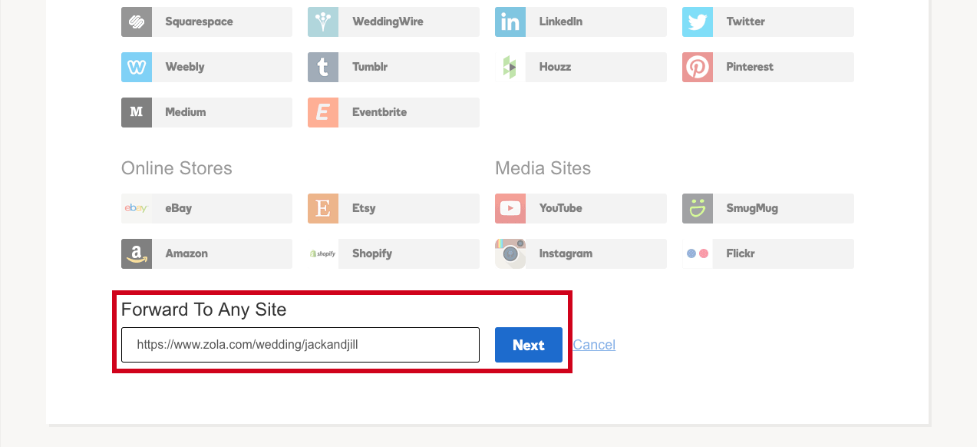Image resolution: width=980 pixels, height=447 pixels.
Task: Click the Pinterest logo icon
Action: (x=698, y=67)
